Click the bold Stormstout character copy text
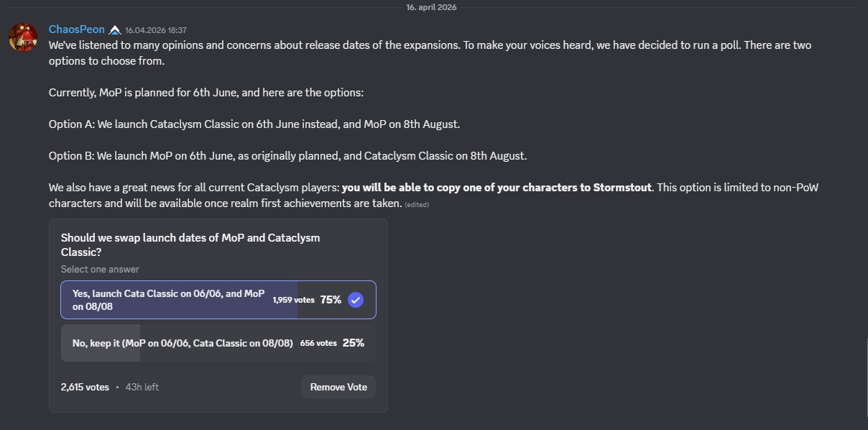The image size is (868, 430). (497, 188)
